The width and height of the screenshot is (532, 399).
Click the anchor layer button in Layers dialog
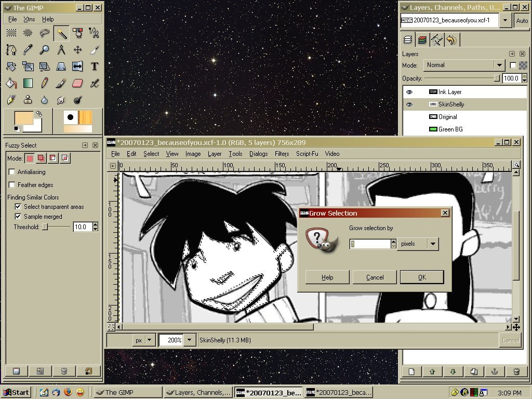point(495,371)
